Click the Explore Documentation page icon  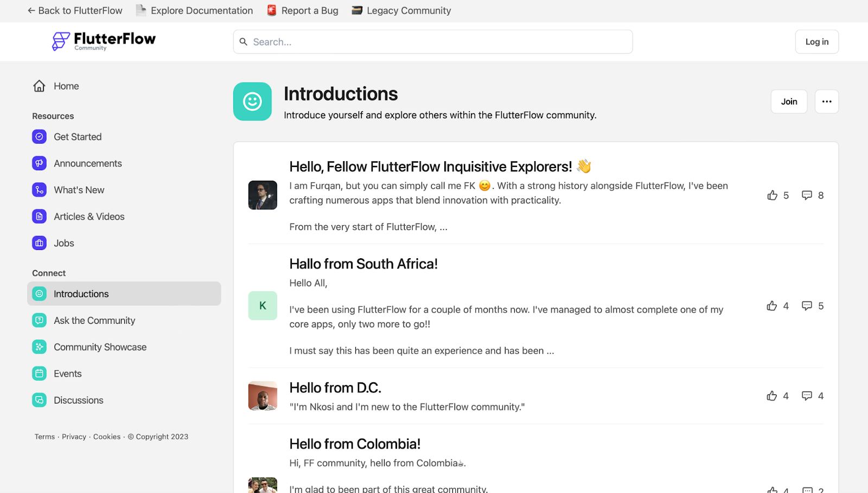click(x=141, y=10)
